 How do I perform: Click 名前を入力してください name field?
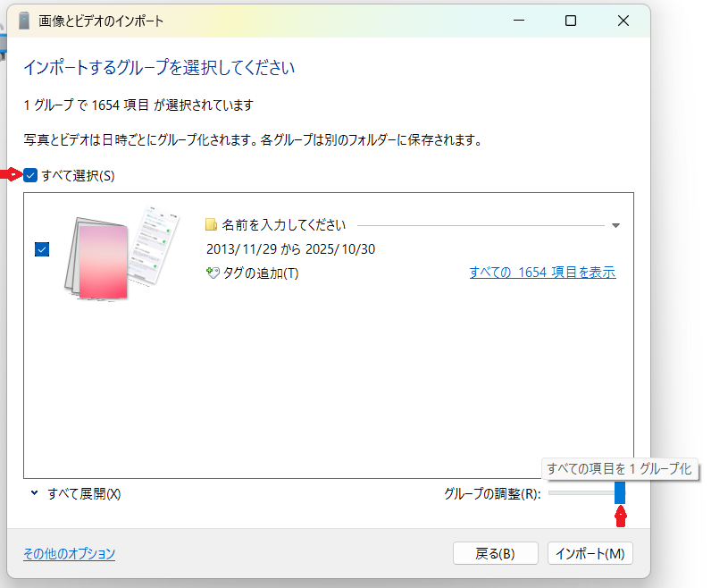[x=283, y=225]
